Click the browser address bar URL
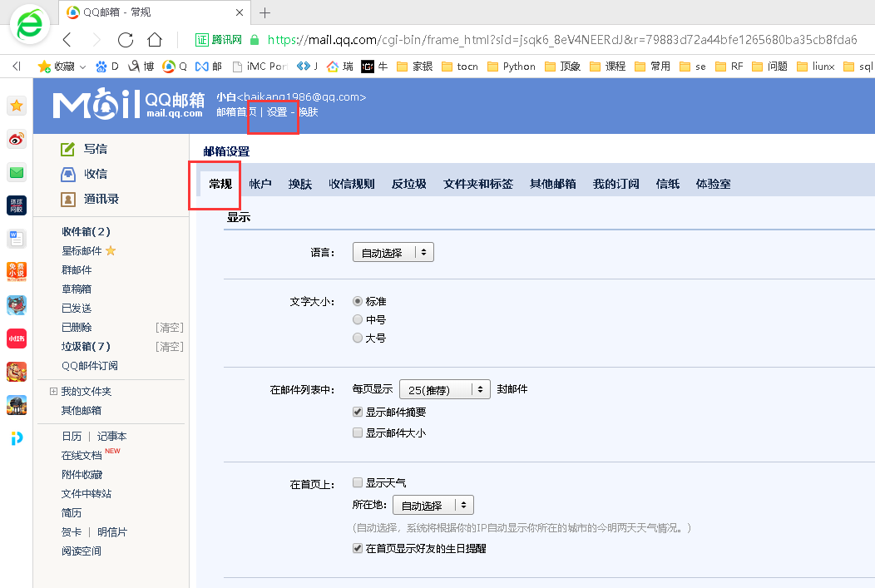 (x=562, y=40)
